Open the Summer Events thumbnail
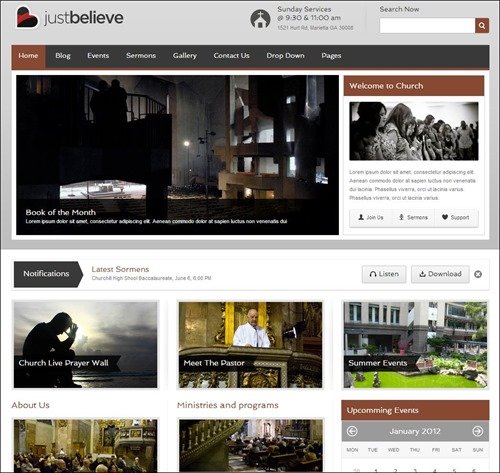This screenshot has height=473, width=500. (415, 345)
